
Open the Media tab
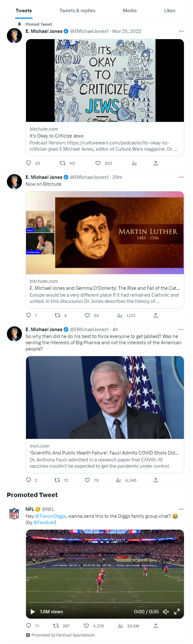pos(130,11)
